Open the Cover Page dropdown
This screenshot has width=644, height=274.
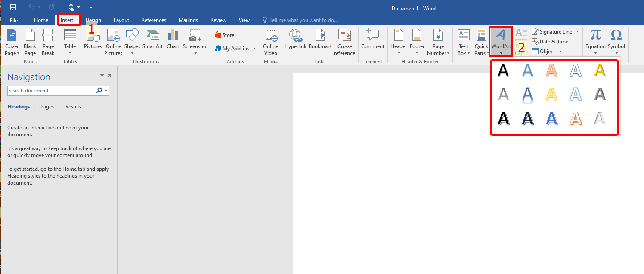[x=12, y=43]
